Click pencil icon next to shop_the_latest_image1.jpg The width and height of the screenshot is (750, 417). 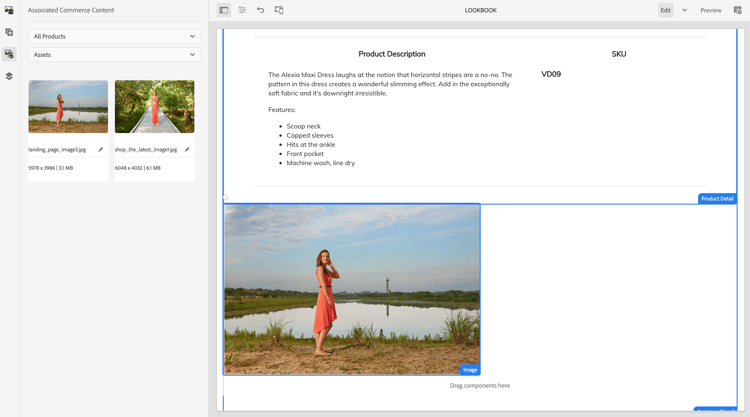click(x=187, y=150)
